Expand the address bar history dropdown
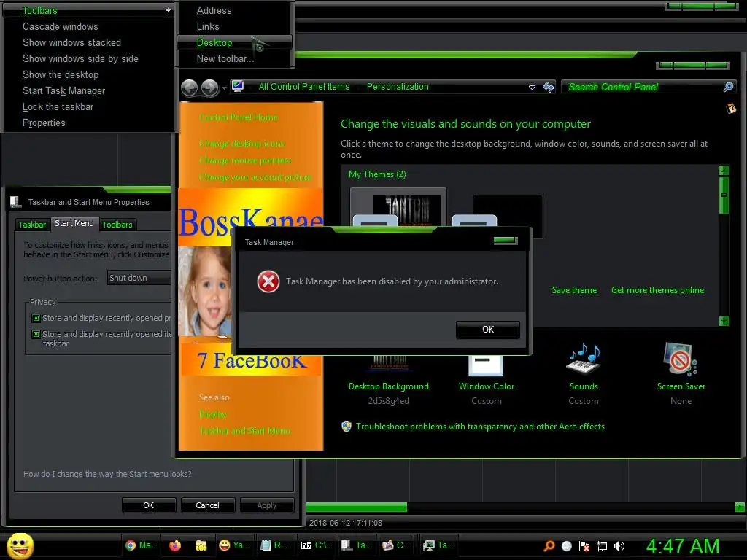This screenshot has height=560, width=747. 532,87
